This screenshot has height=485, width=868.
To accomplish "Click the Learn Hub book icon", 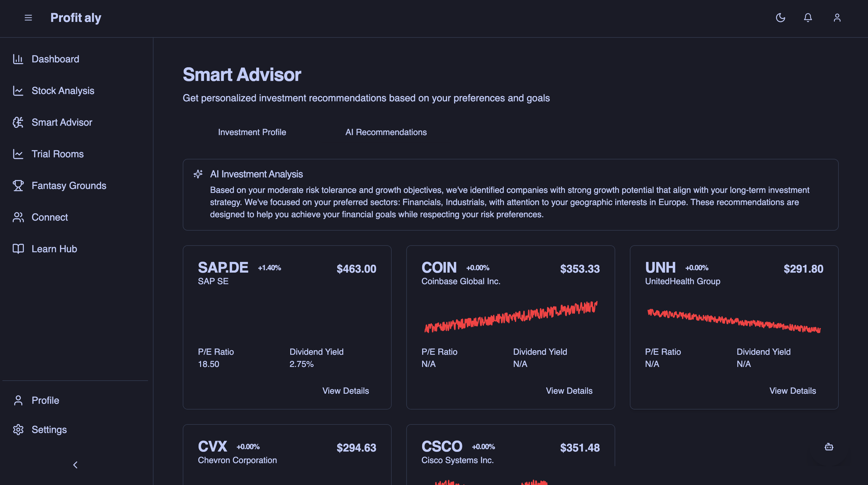I will 18,249.
